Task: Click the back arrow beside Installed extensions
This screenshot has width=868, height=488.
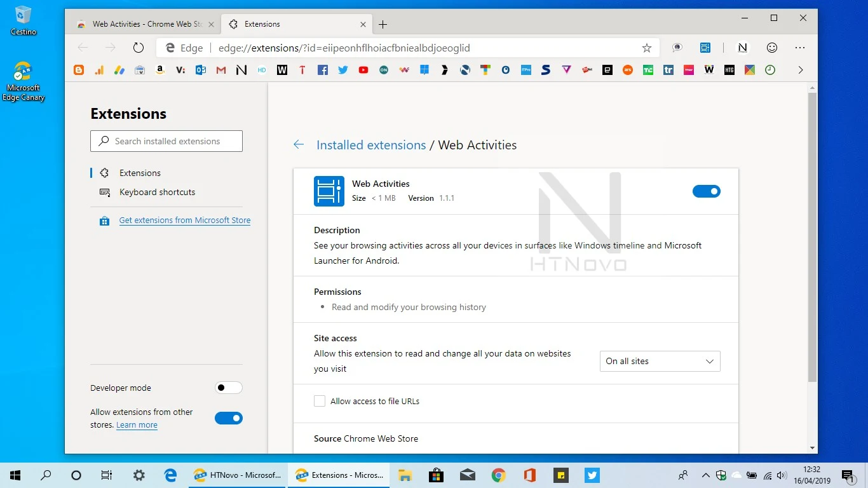Action: [299, 145]
